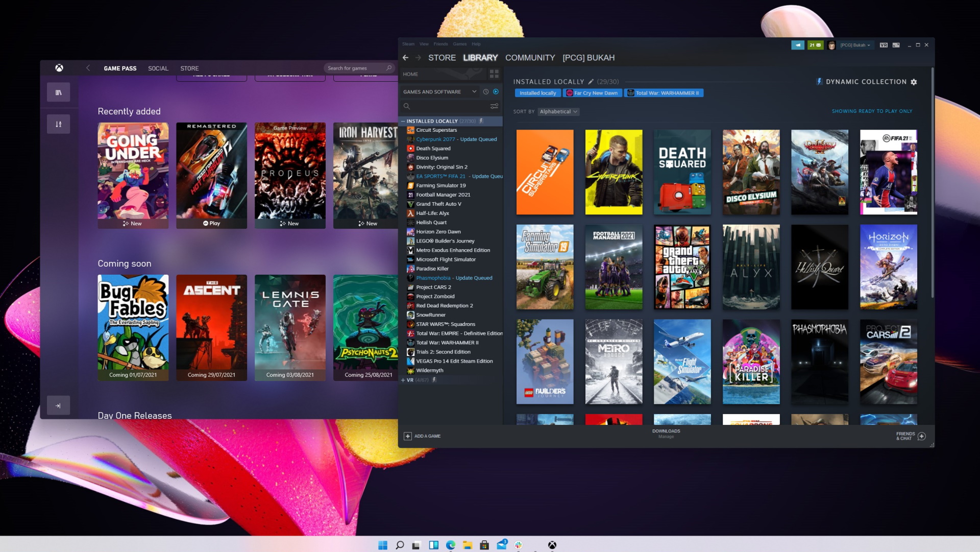980x552 pixels.
Task: Select the downloads manage icon bottom right
Action: (666, 434)
